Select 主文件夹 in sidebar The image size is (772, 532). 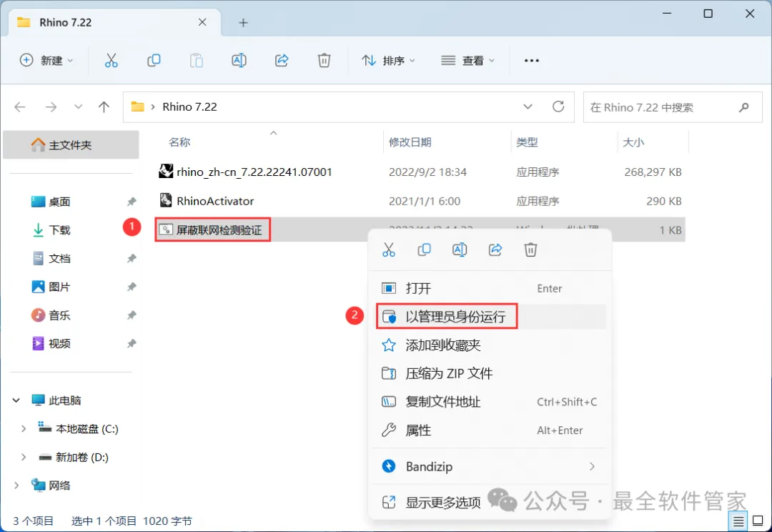(71, 145)
